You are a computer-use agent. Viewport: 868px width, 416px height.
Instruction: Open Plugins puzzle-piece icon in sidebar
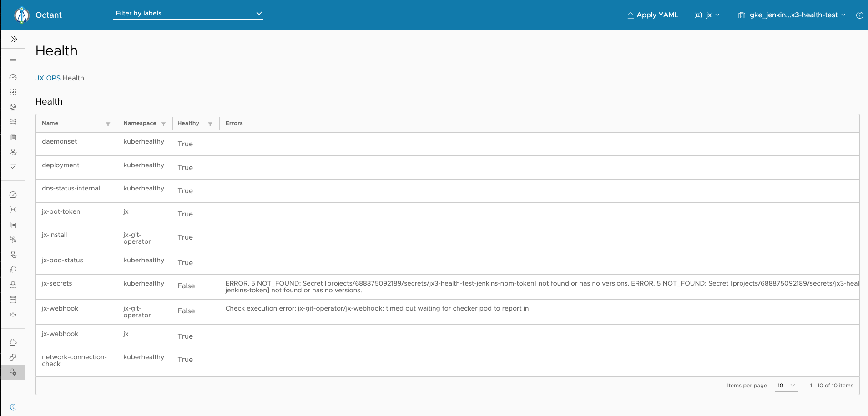(x=13, y=342)
